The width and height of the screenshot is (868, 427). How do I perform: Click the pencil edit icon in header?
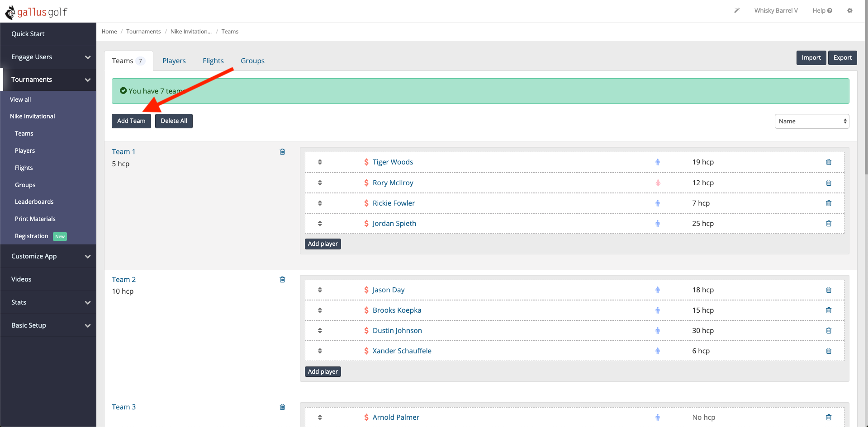coord(737,10)
